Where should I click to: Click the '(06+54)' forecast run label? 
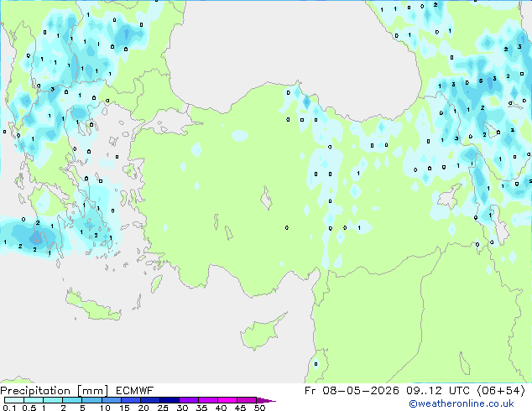click(501, 391)
